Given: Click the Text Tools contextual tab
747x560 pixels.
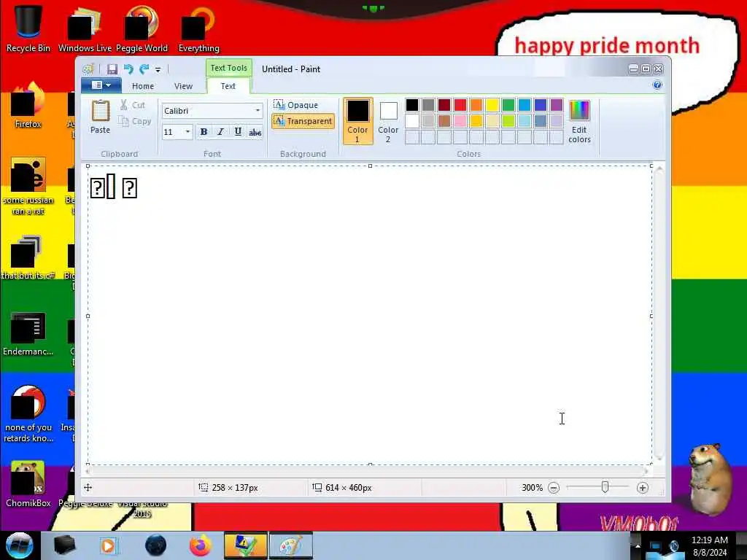Looking at the screenshot, I should 228,68.
